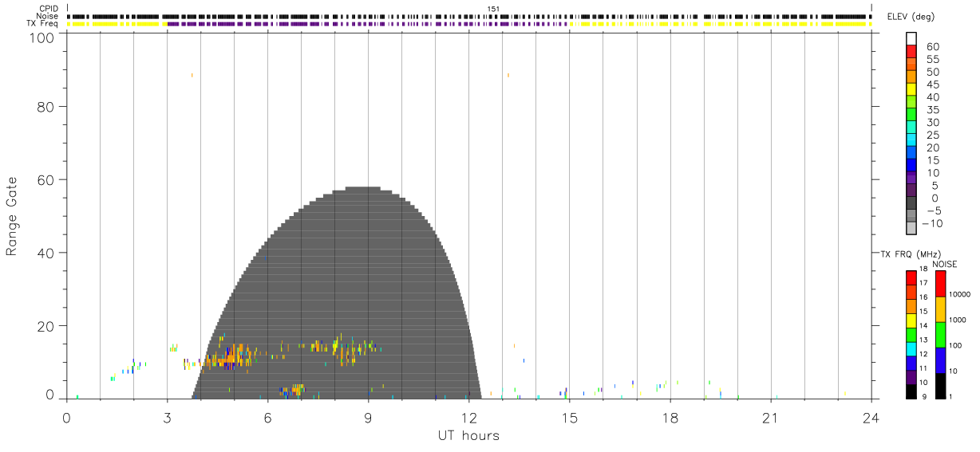980x452 pixels.
Task: Click ELEV colorbar label '−10'
Action: click(931, 223)
